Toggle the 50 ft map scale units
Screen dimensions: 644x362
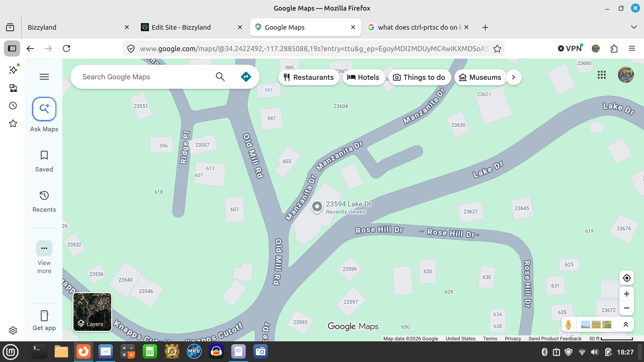click(x=611, y=339)
